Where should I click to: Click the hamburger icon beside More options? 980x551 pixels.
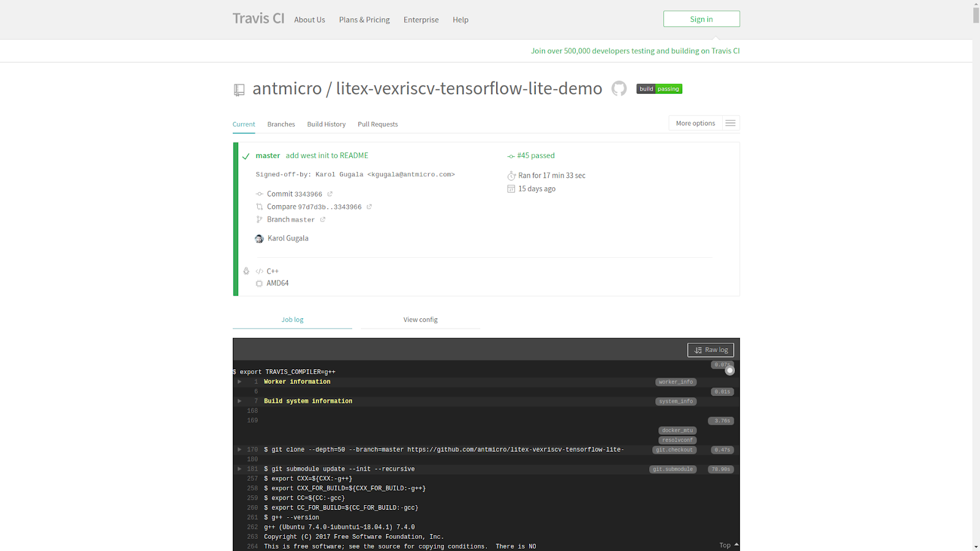click(731, 123)
